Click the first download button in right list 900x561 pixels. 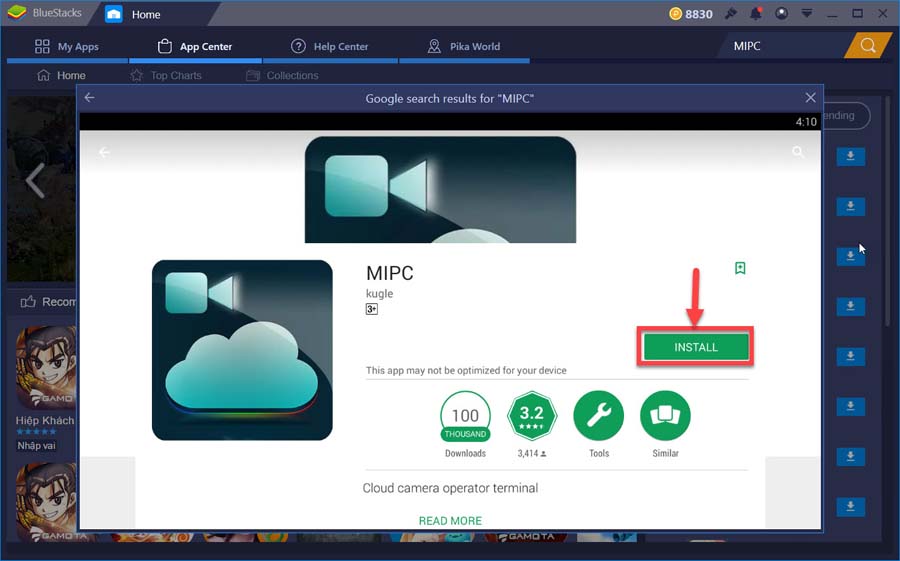pyautogui.click(x=851, y=156)
